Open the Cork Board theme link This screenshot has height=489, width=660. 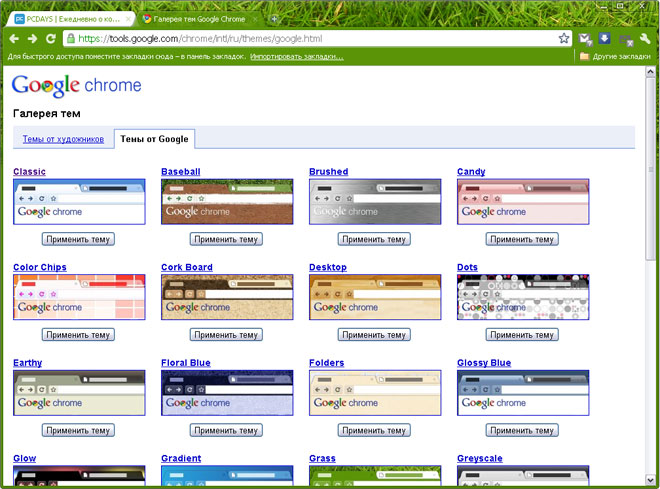(187, 267)
